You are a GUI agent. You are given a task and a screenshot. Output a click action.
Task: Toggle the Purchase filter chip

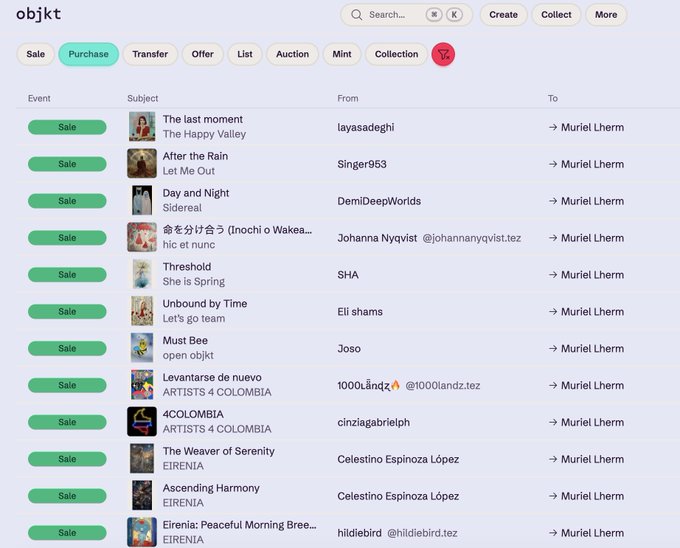(x=88, y=54)
